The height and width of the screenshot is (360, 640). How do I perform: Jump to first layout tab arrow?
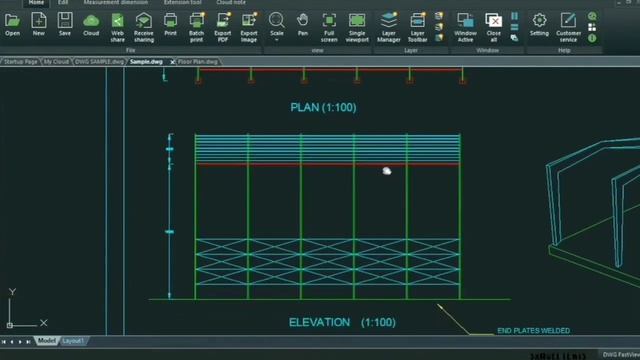tap(4, 341)
